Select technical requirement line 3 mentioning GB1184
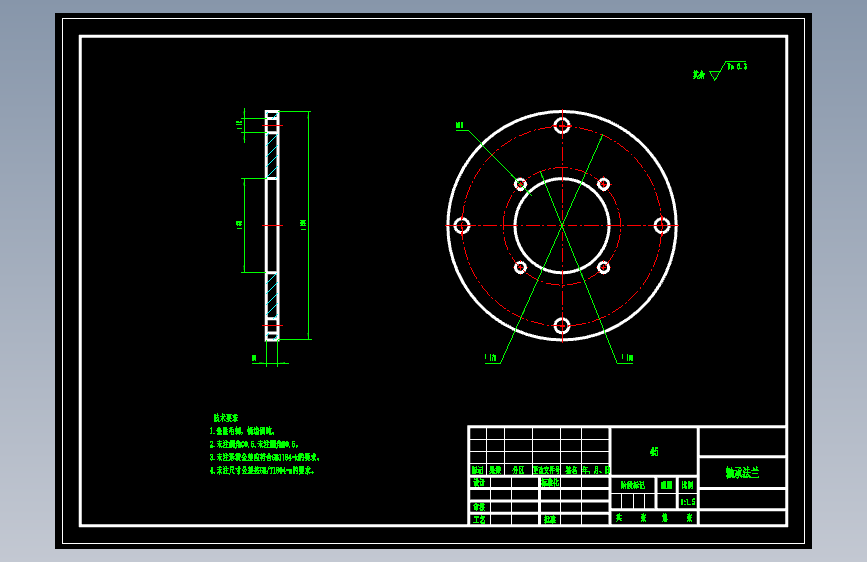Image resolution: width=867 pixels, height=562 pixels. tap(264, 457)
